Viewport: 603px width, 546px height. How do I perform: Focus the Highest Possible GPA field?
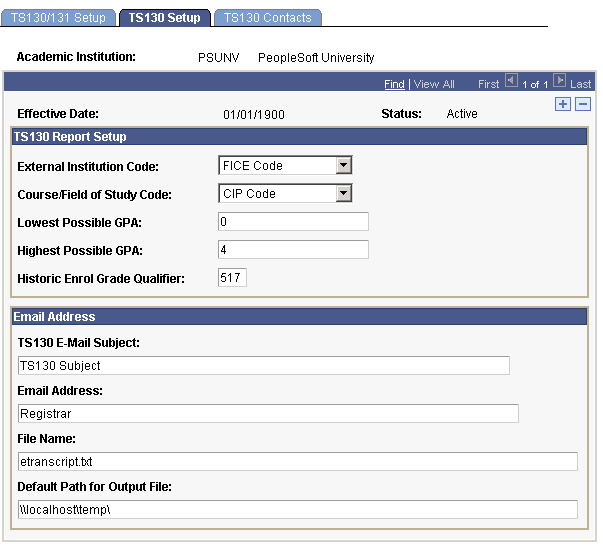pos(293,250)
